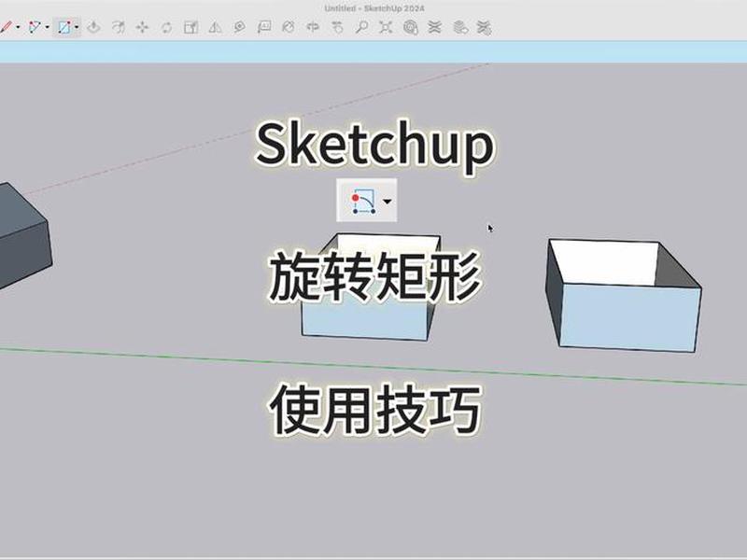Open the 3D Warehouse icon
Viewport: 747px width, 560px height.
point(411,27)
